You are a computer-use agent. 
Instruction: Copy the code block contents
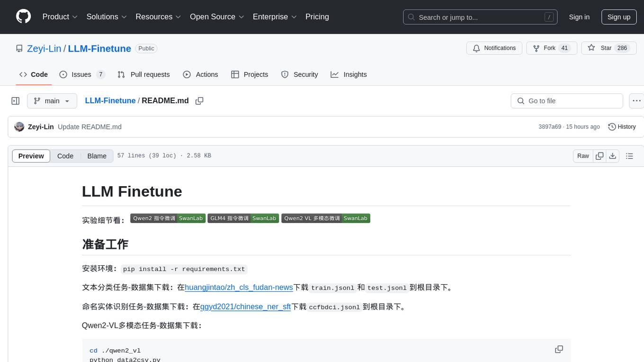point(559,349)
